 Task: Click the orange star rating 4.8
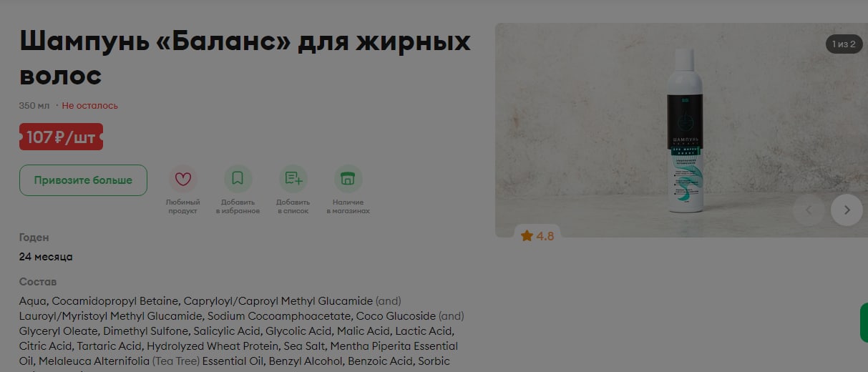coord(537,235)
